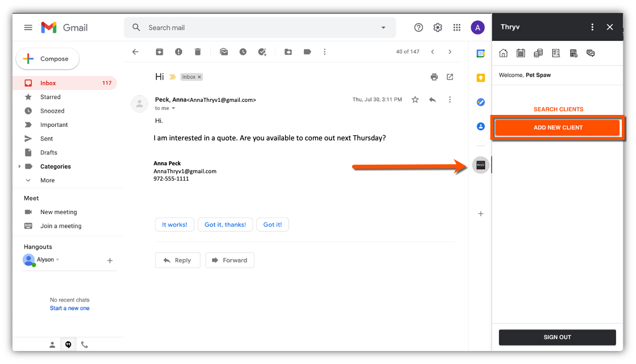Image resolution: width=636 pixels, height=364 pixels.
Task: Open Gmail settings gear
Action: pyautogui.click(x=438, y=28)
